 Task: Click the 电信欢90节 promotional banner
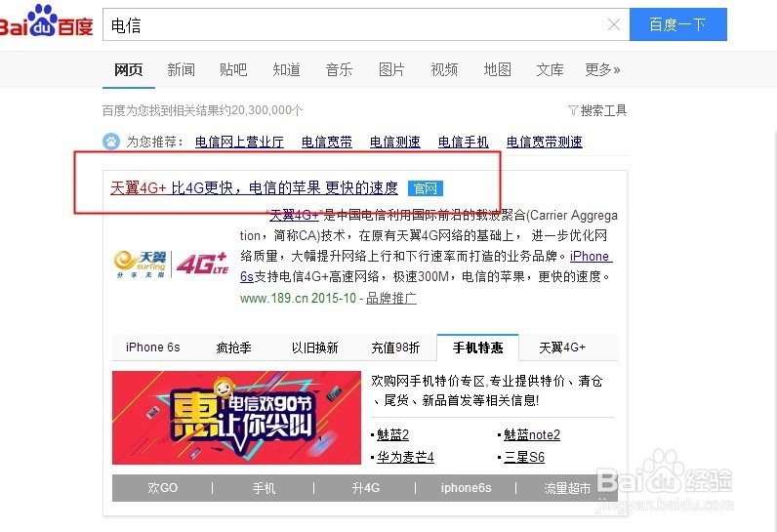(236, 418)
